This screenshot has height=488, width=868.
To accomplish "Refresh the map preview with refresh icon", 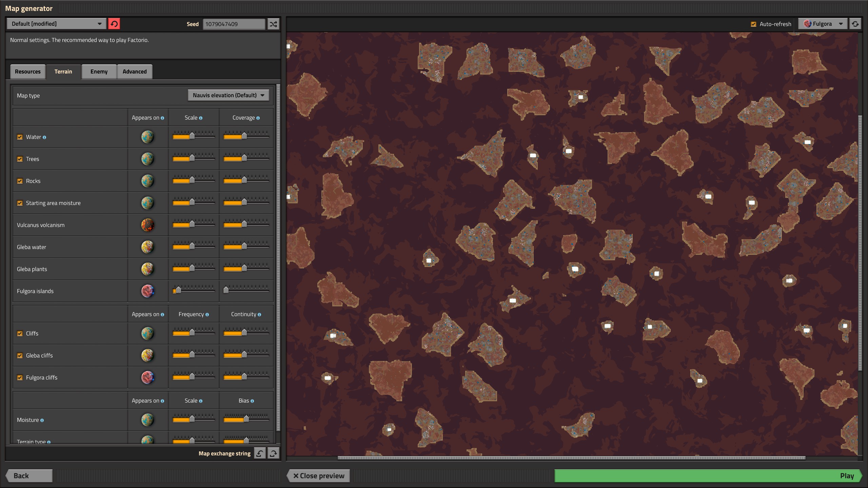I will click(x=855, y=24).
